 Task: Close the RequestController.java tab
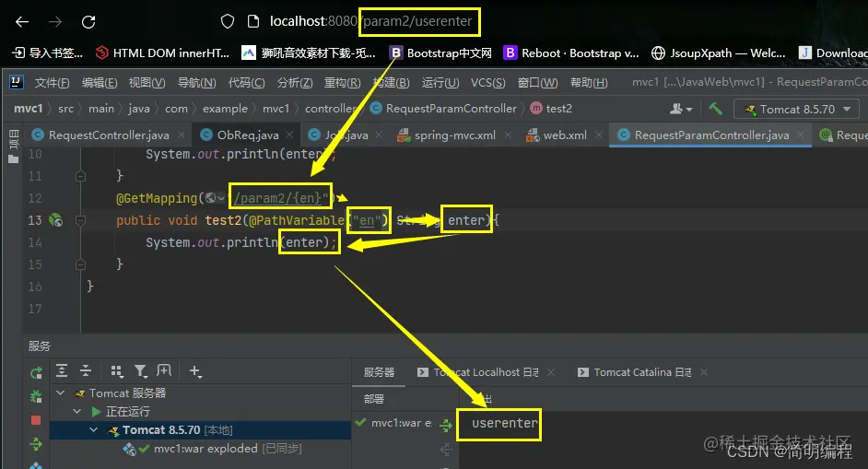tap(181, 135)
